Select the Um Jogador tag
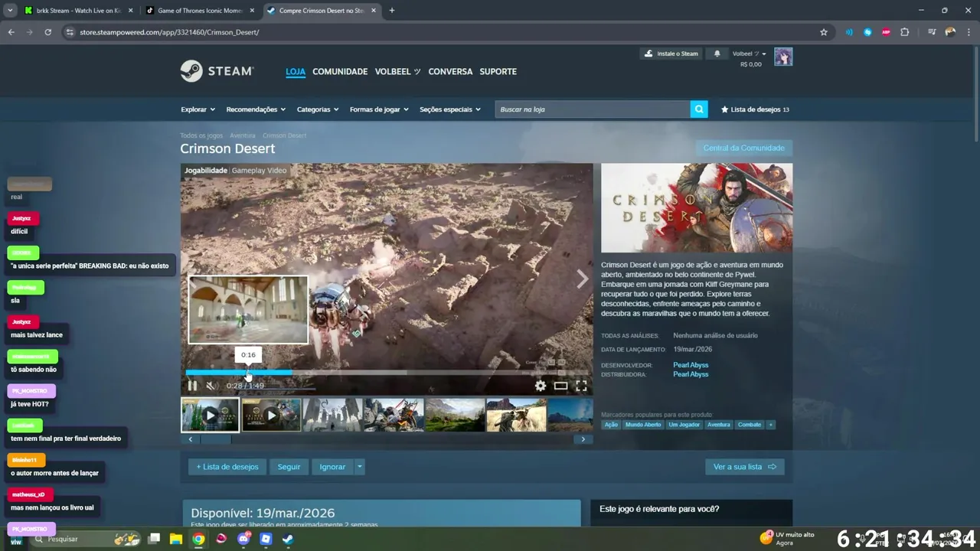 684,425
